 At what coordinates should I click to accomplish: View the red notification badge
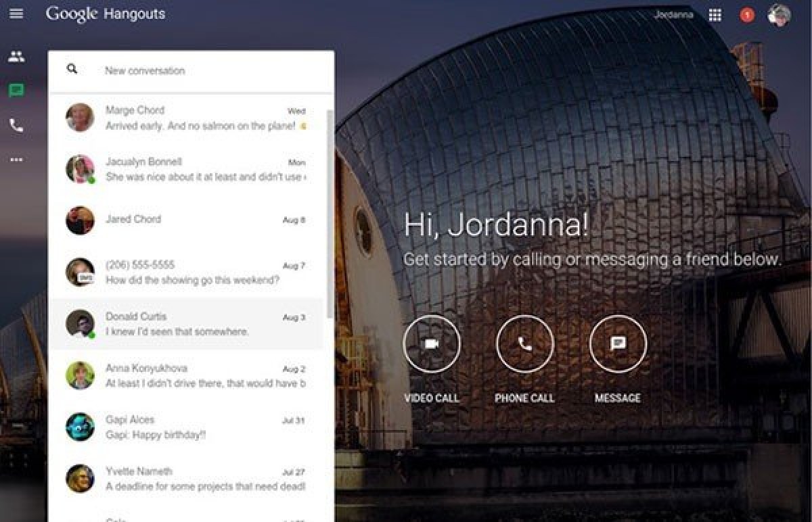[x=747, y=15]
